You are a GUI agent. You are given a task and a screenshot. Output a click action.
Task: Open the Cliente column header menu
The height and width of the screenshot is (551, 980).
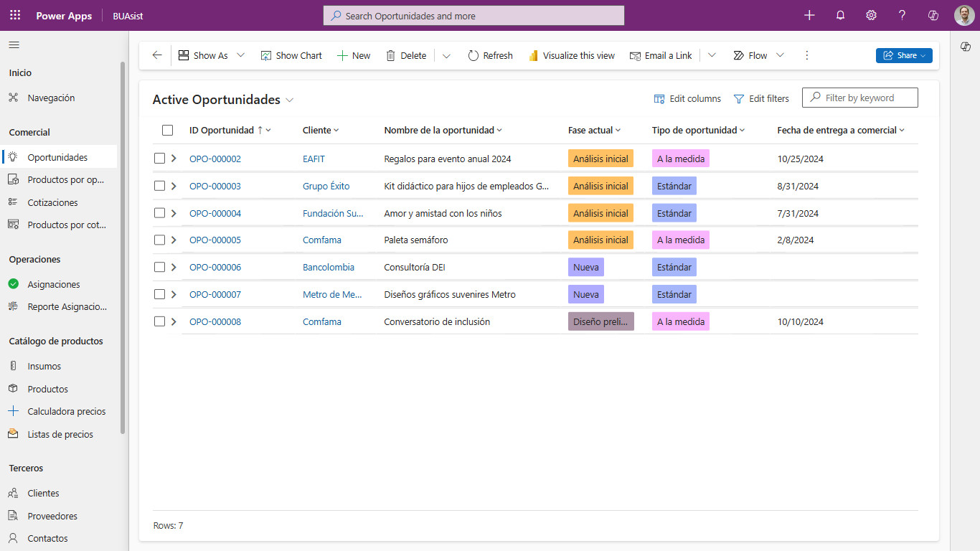pos(321,130)
